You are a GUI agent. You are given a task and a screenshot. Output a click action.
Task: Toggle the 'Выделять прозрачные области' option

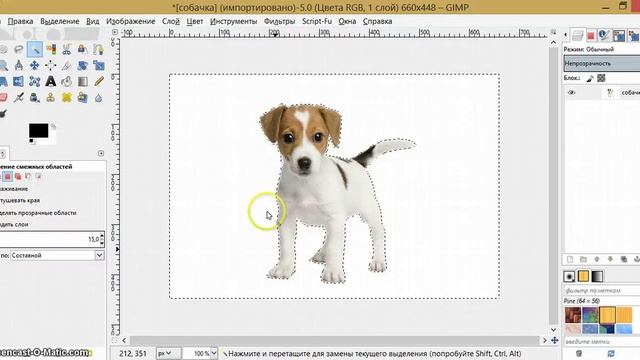point(38,213)
